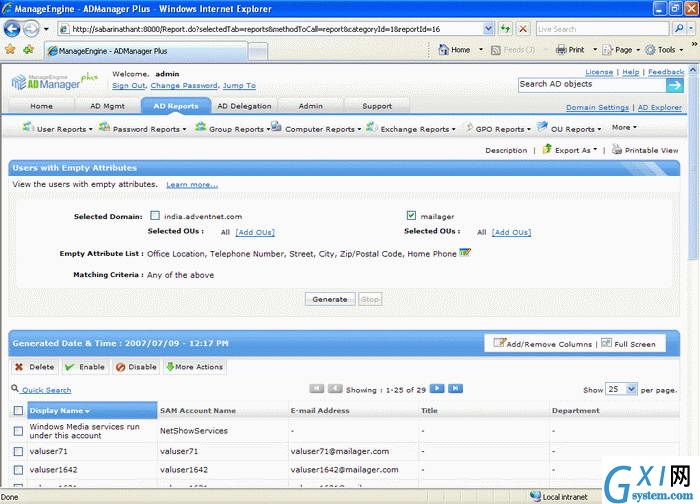Screen dimensions: 700x504
Task: Click the Printable View printer icon
Action: 617,150
